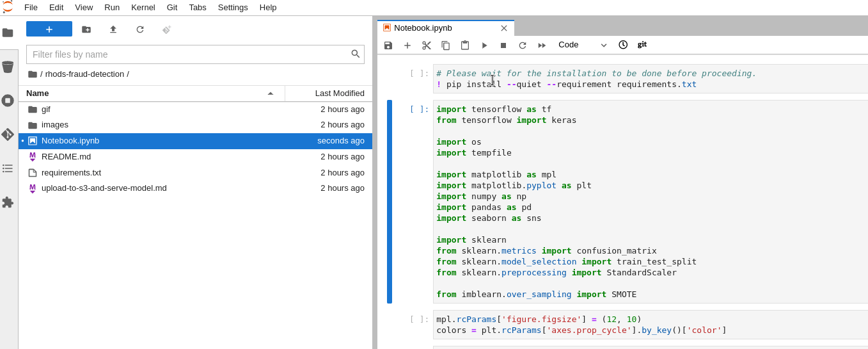Open the Help menu
Screen dimensions: 868x349
tap(268, 7)
